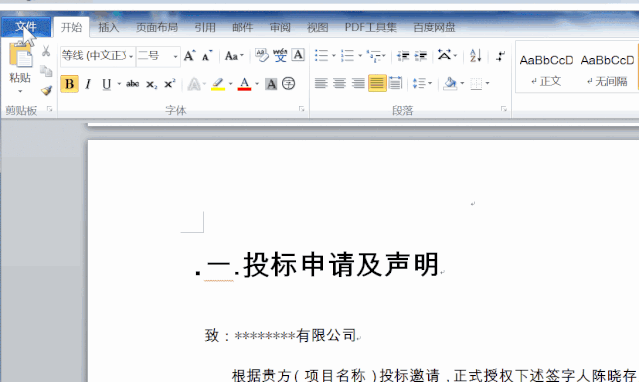Apply character border icon
Viewport: 639px width, 382px height.
(x=298, y=55)
